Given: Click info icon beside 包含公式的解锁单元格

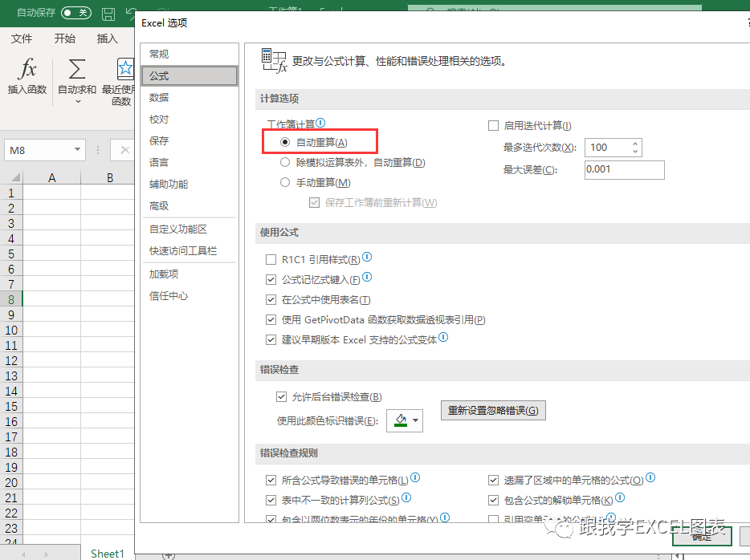Looking at the screenshot, I should pyautogui.click(x=620, y=498).
